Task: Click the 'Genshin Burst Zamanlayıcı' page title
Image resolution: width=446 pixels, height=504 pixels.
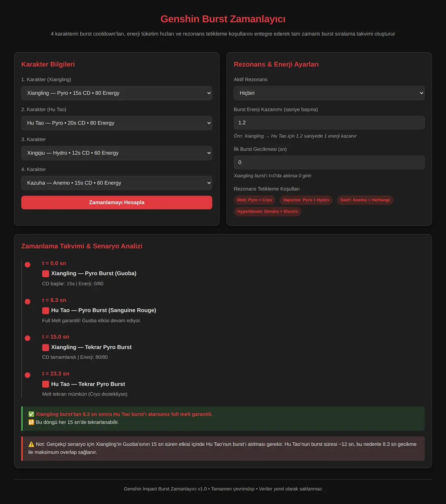Action: (x=223, y=19)
